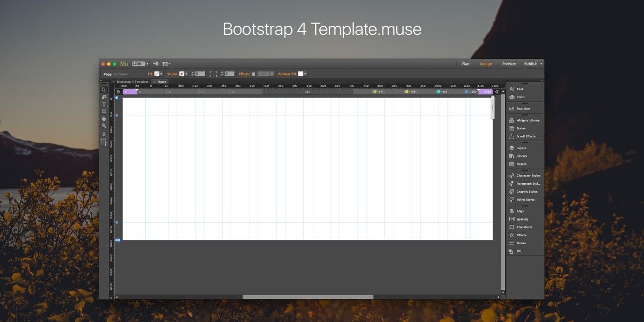Select the Rectangle tool
The height and width of the screenshot is (322, 644).
point(104,111)
